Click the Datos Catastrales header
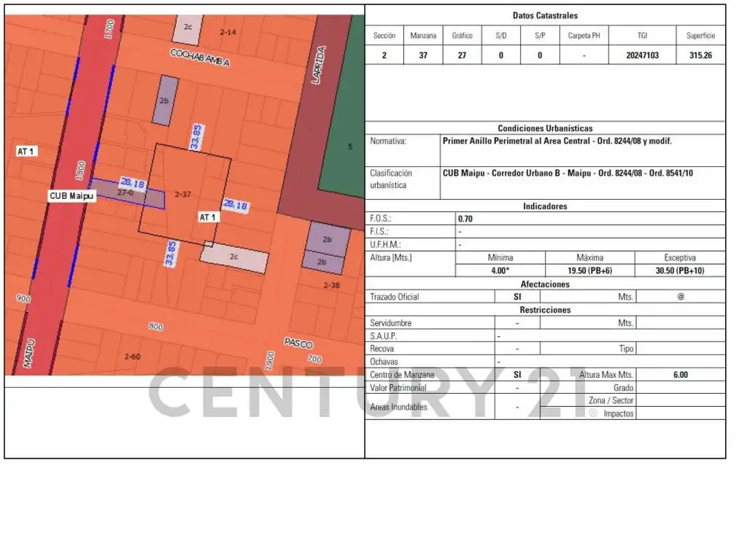The width and height of the screenshot is (747, 560). (x=545, y=15)
